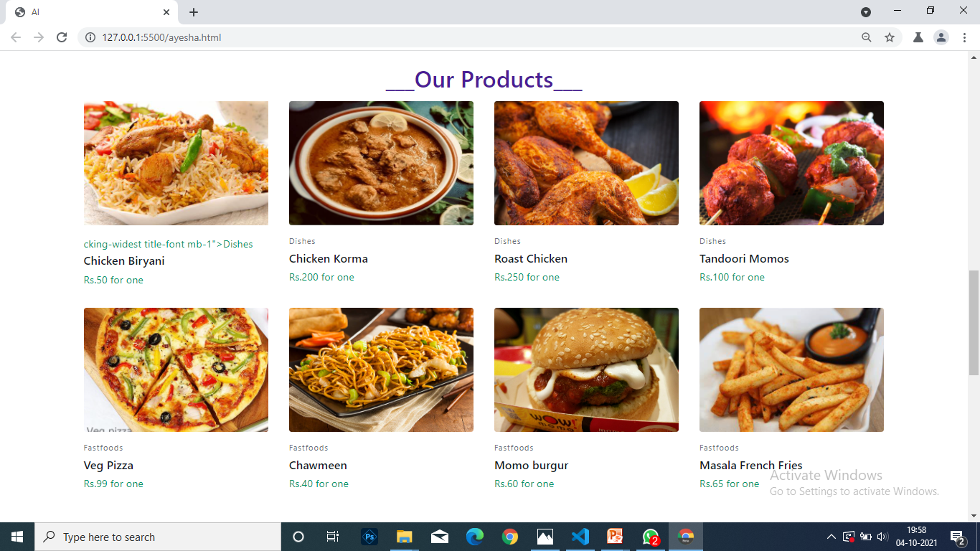The image size is (980, 551).
Task: Open a new tab with the plus button
Action: (x=193, y=11)
